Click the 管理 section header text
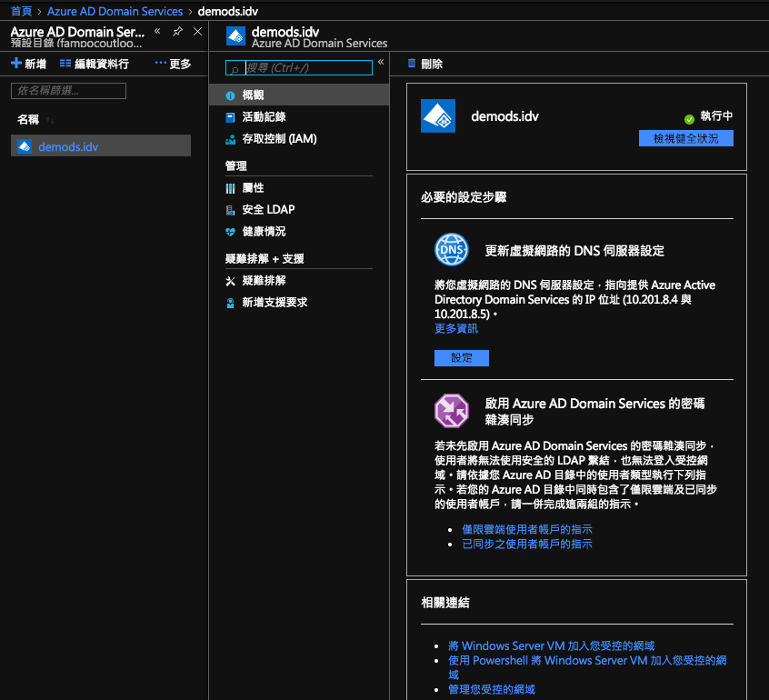Image resolution: width=769 pixels, height=700 pixels. tap(236, 165)
